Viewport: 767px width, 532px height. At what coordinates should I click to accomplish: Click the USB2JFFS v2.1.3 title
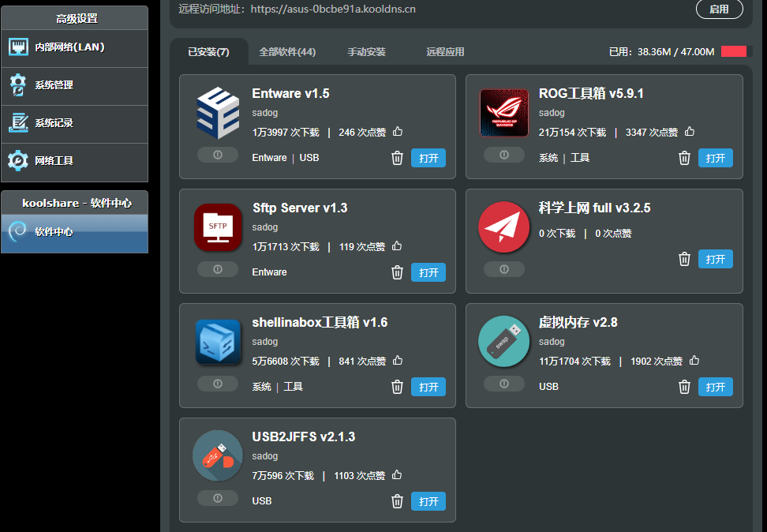point(303,436)
